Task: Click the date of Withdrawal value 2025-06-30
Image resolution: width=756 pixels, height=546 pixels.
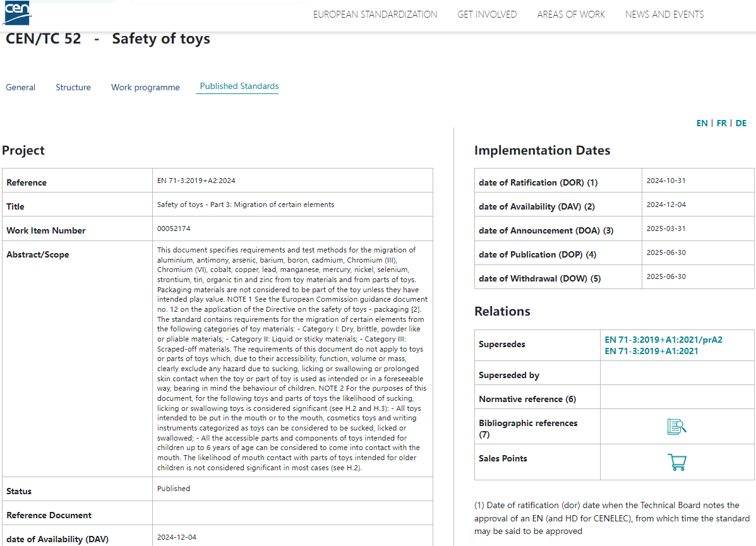Action: point(666,276)
